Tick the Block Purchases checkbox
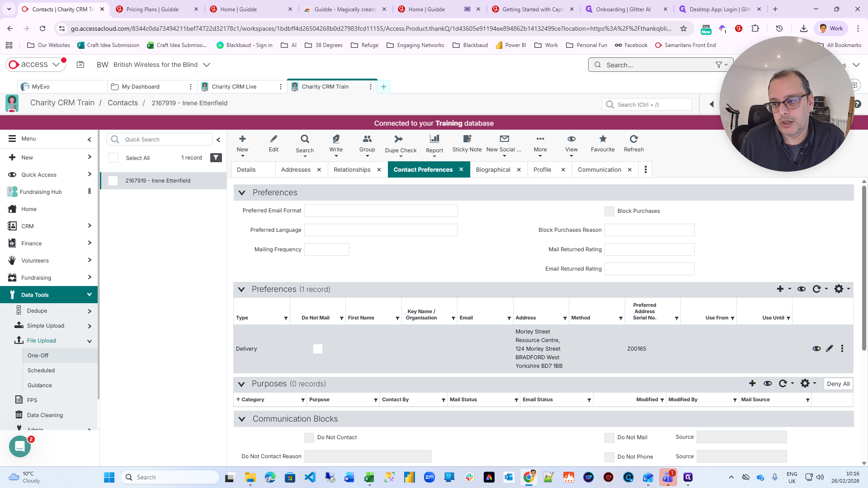868x488 pixels. click(609, 211)
